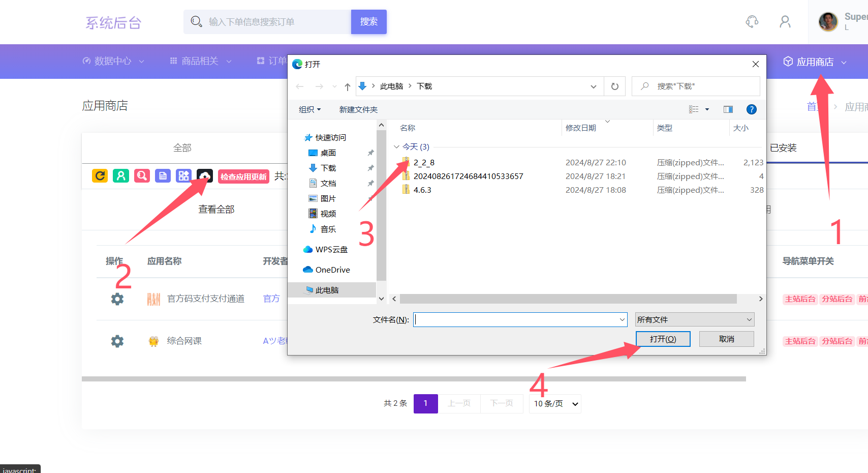This screenshot has height=473, width=868.
Task: Open settings gear for 综合网课 app
Action: tap(117, 341)
